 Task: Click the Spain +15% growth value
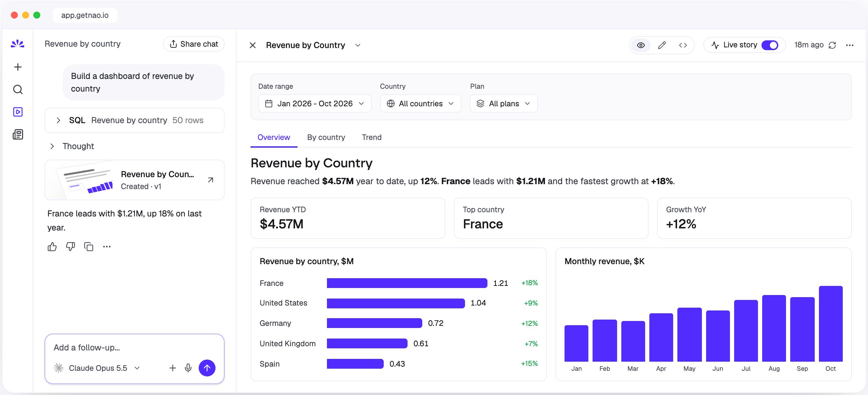pyautogui.click(x=529, y=364)
